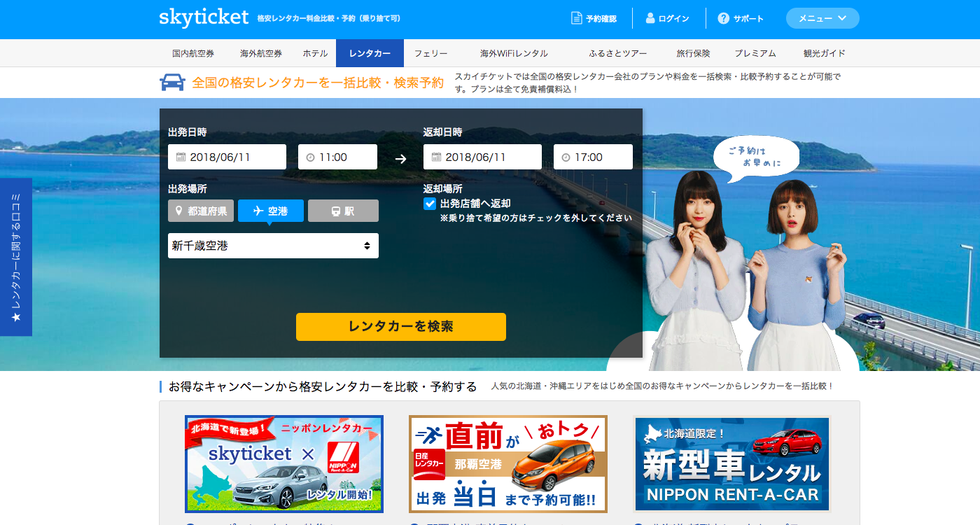Screen dimensions: 980x525
Task: Switch to the ホテル tab
Action: 315,53
